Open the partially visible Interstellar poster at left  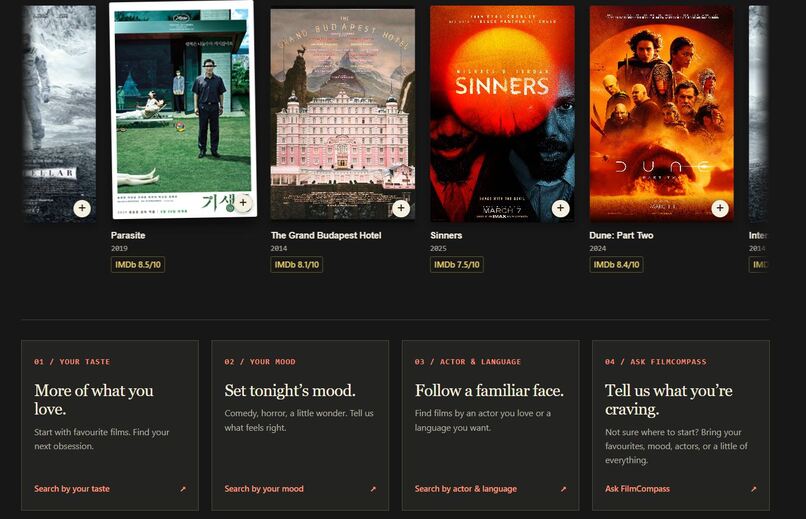(x=59, y=114)
